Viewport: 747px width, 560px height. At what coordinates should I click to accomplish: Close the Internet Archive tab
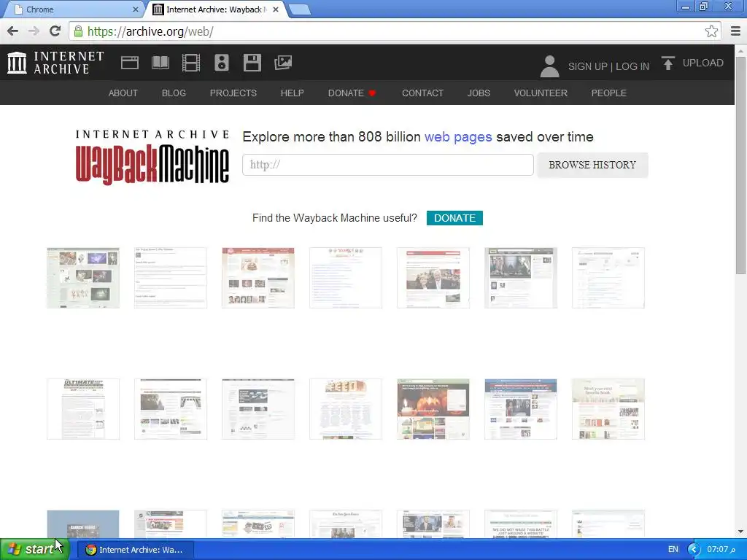click(275, 9)
